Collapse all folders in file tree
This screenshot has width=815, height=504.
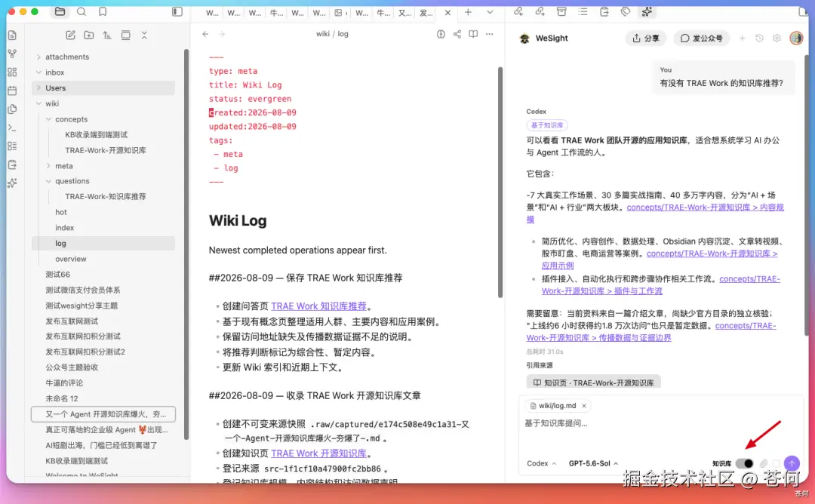click(144, 35)
